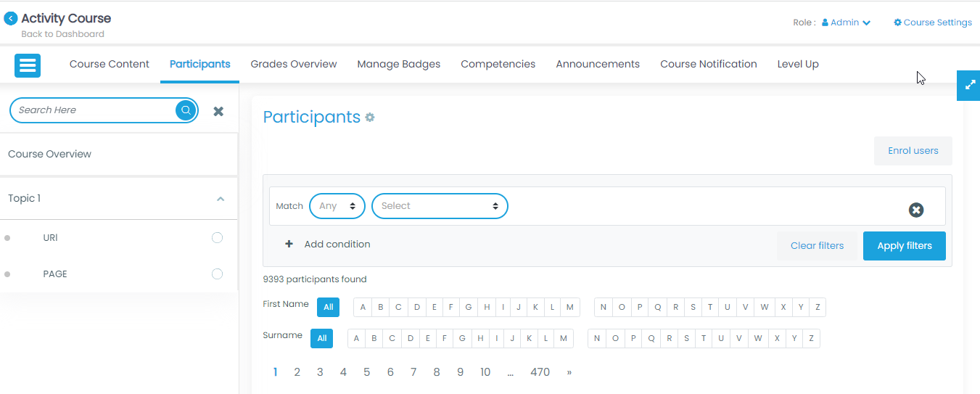Remove the filter condition with the circled X
This screenshot has height=394, width=980.
tap(916, 210)
